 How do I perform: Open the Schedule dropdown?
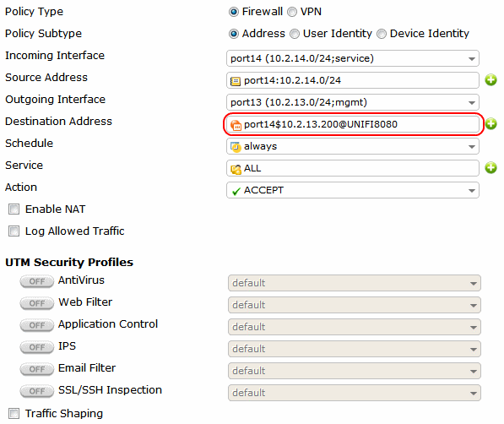click(x=353, y=146)
